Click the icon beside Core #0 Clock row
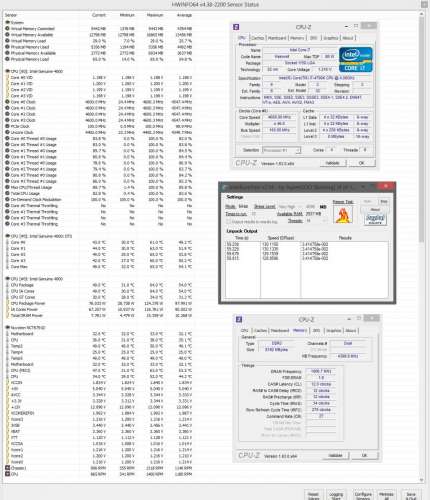This screenshot has height=500, width=430. pos(7,102)
